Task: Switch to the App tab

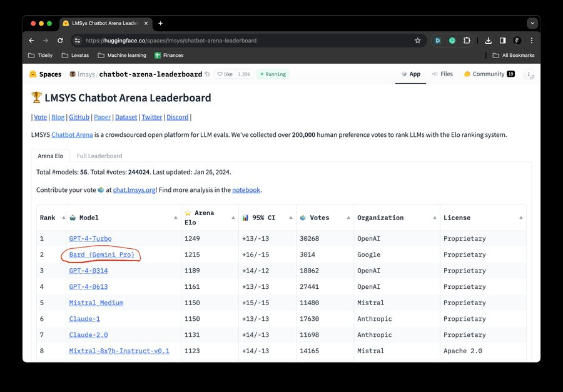Action: [x=411, y=74]
